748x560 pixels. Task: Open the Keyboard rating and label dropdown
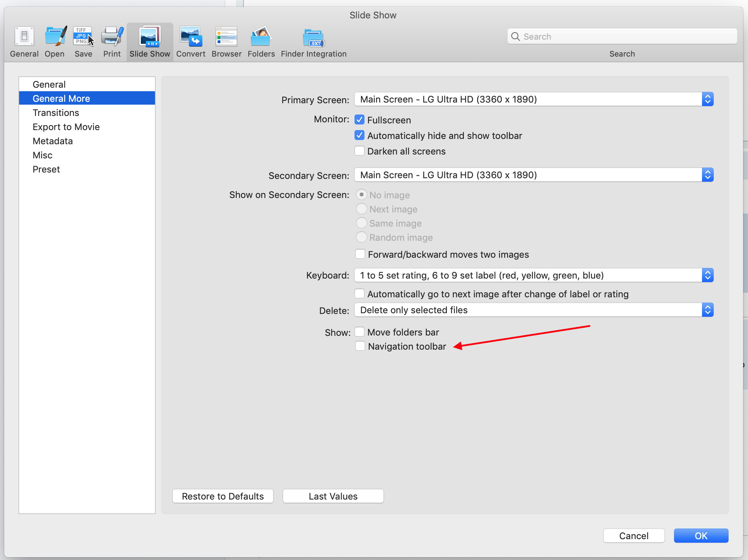[534, 275]
